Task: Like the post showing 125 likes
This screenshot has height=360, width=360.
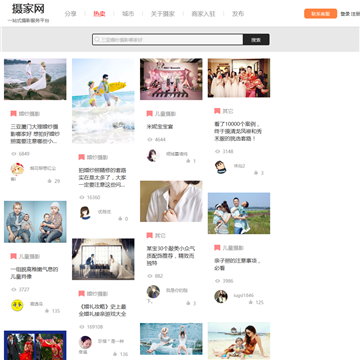Action: pyautogui.click(x=251, y=302)
